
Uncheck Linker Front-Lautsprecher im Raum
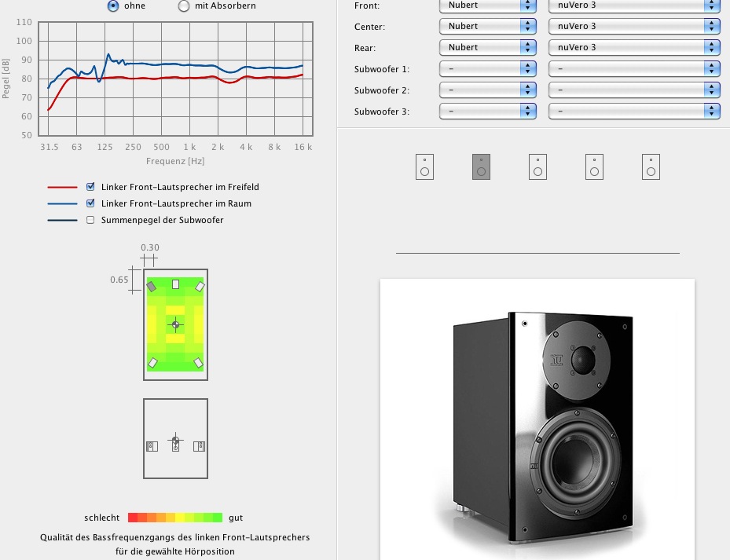(91, 203)
